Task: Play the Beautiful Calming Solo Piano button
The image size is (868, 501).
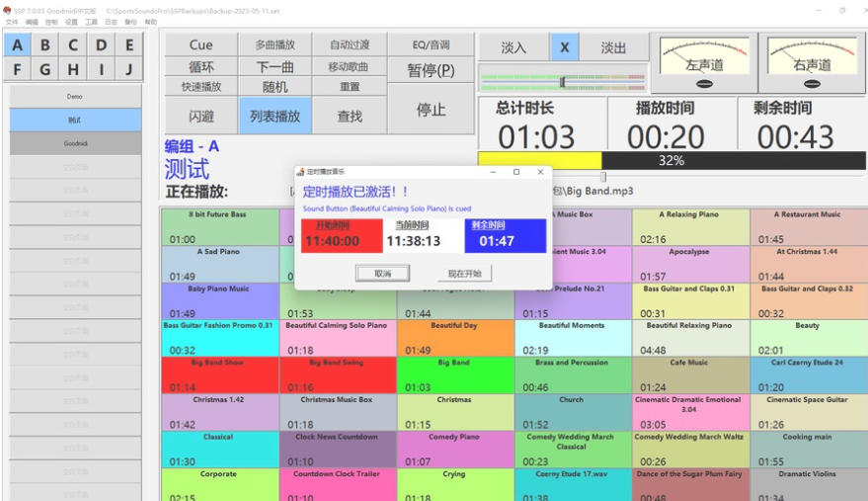Action: 338,338
